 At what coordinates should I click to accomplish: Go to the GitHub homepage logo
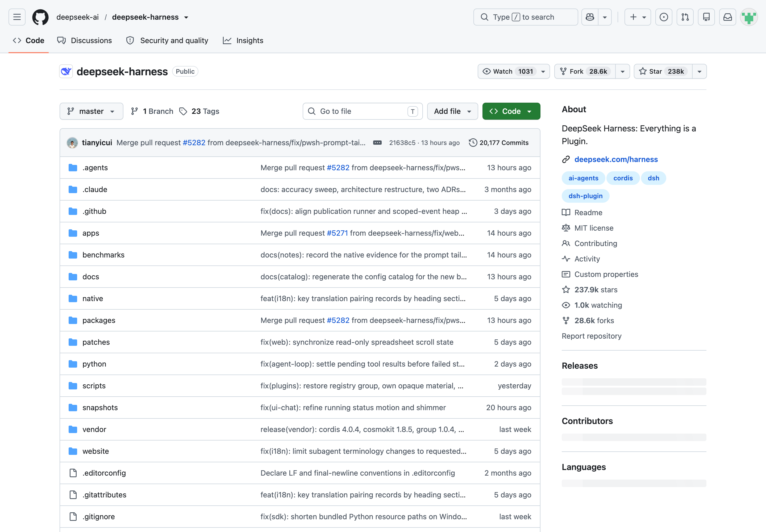click(x=40, y=17)
